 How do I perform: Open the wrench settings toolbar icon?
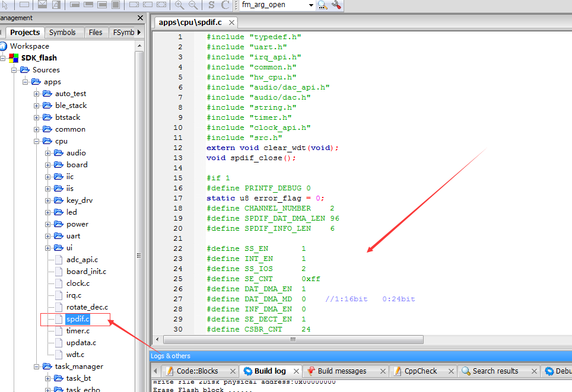coord(336,5)
